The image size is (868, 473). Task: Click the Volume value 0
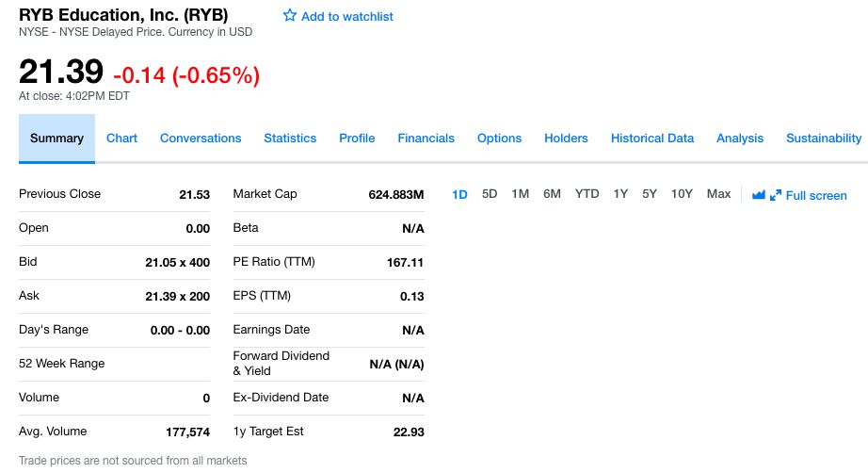206,398
